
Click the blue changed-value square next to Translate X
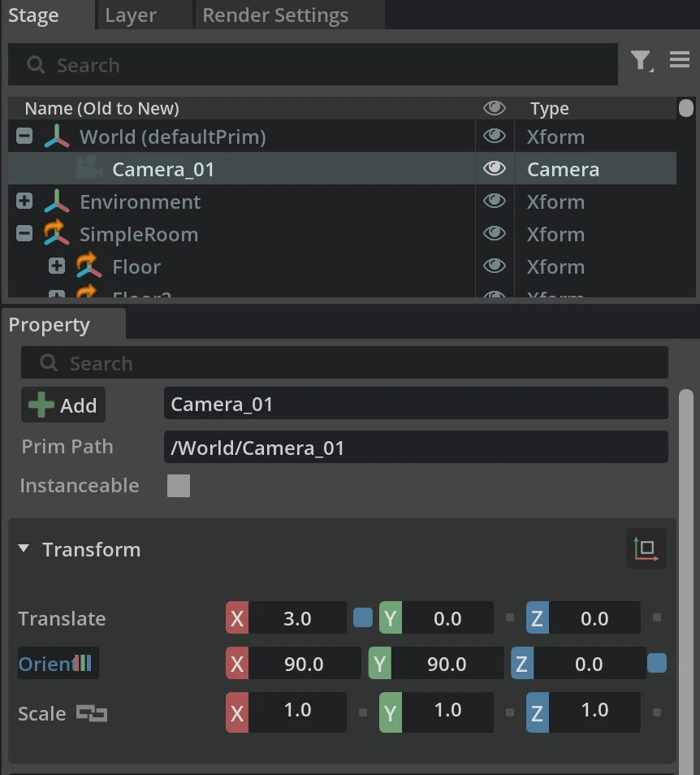363,618
